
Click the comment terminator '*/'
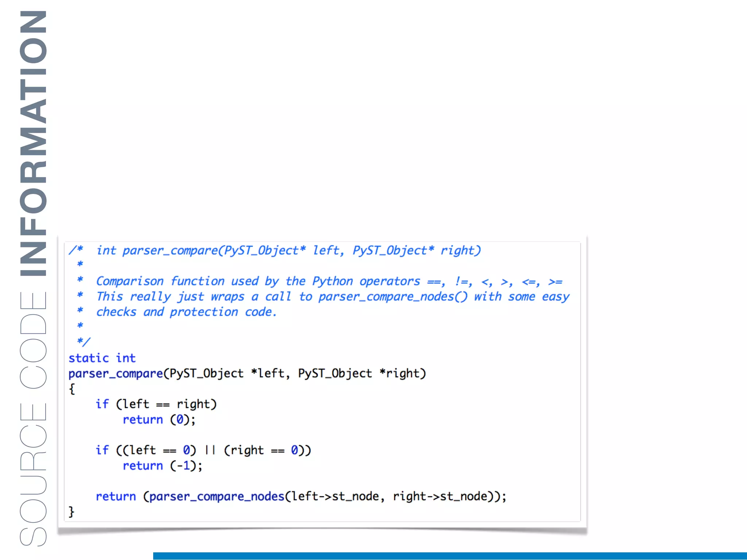(x=84, y=342)
